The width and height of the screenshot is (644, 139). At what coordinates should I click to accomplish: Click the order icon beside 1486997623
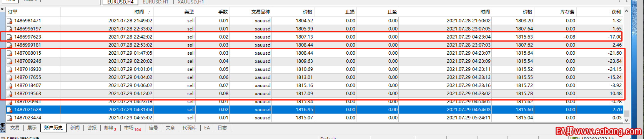point(10,37)
